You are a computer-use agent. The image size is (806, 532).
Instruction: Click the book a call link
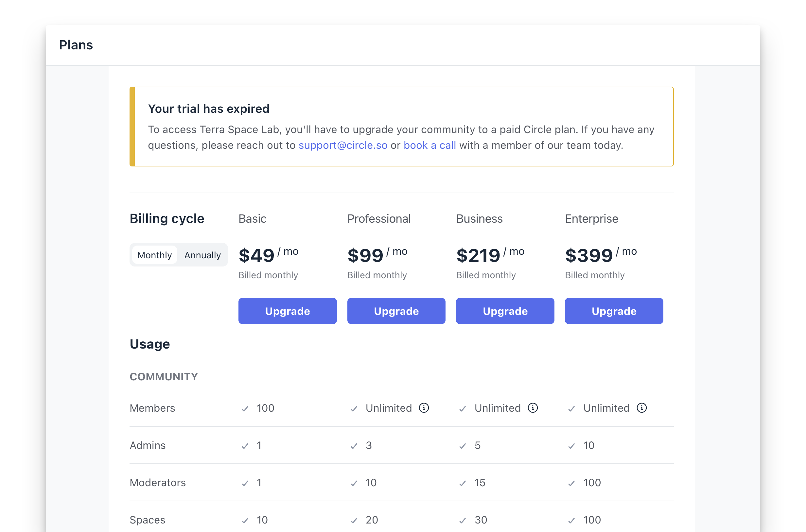(x=429, y=145)
